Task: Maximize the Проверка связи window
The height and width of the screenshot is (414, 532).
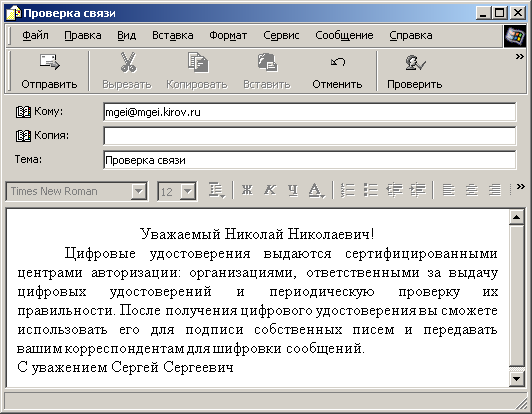Action: click(x=500, y=13)
